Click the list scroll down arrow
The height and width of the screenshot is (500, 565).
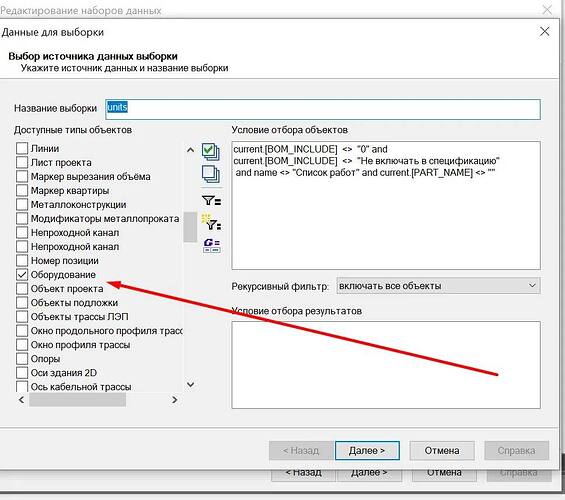point(191,385)
